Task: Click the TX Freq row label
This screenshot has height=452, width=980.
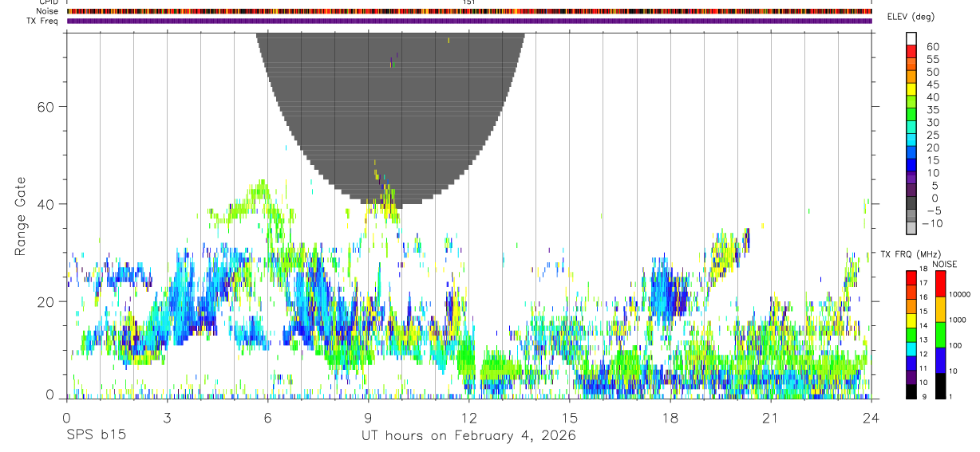Action: pos(42,21)
